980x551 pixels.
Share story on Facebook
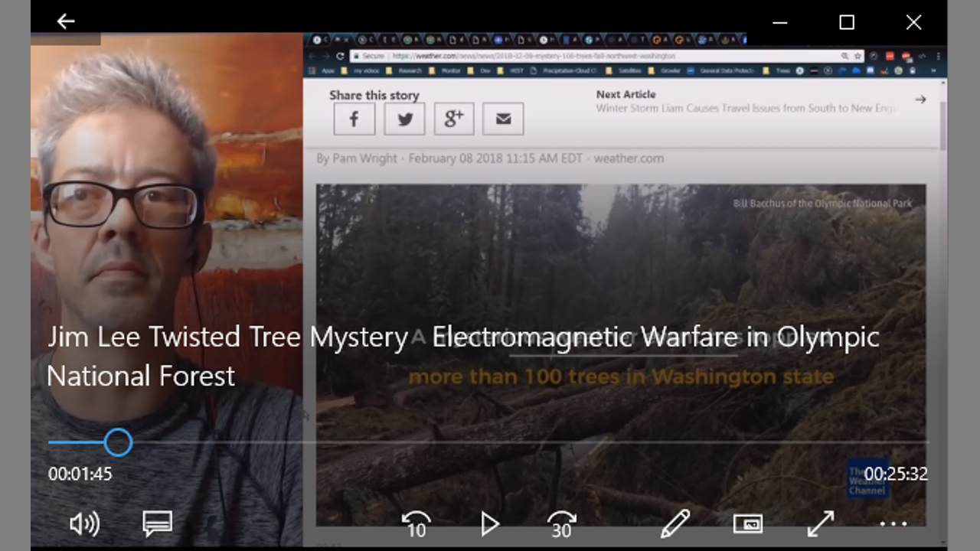click(x=354, y=119)
